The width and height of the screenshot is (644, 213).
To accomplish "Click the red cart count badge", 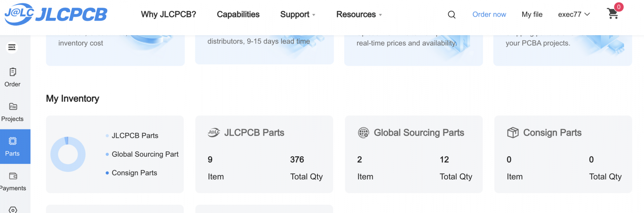I will (x=619, y=7).
